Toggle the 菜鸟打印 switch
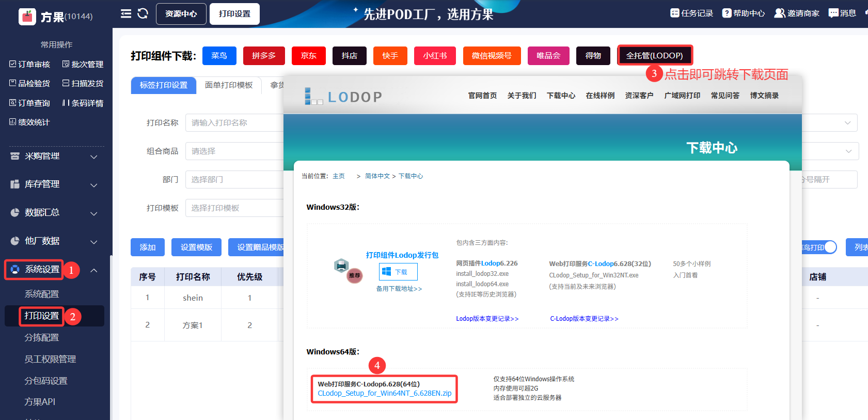Image resolution: width=868 pixels, height=420 pixels. 829,247
